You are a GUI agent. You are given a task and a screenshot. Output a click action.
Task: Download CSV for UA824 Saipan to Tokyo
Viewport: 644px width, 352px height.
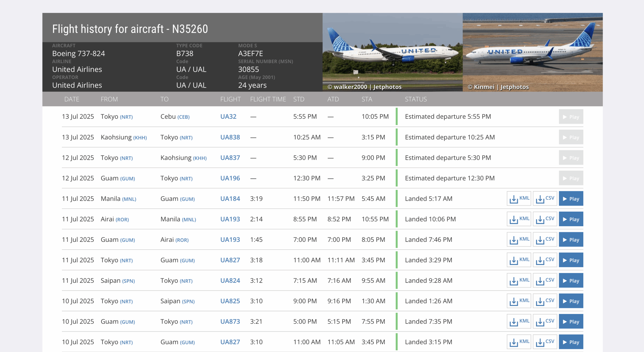pyautogui.click(x=545, y=281)
